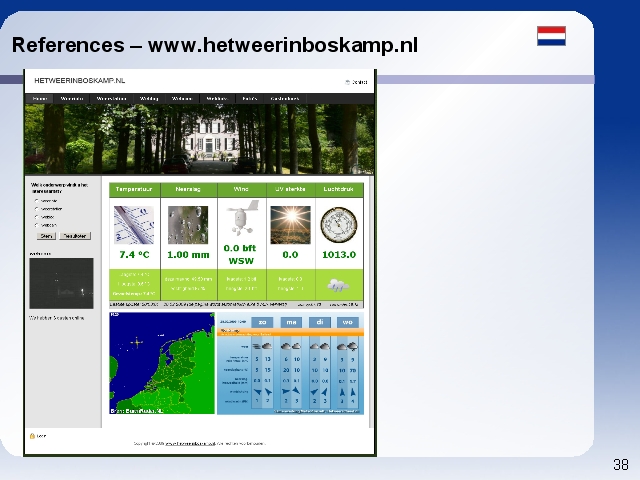This screenshot has width=640, height=480.
Task: Open the Contact link in the header
Action: [x=360, y=82]
